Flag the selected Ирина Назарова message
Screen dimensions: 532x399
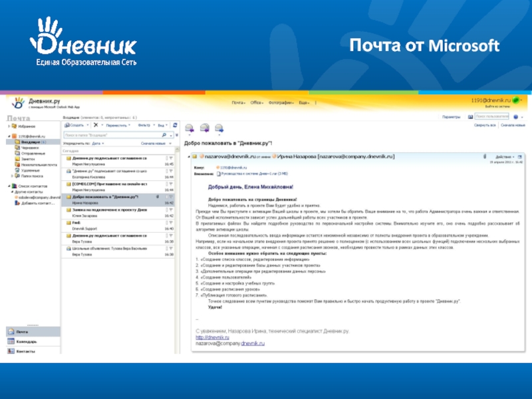tap(171, 197)
